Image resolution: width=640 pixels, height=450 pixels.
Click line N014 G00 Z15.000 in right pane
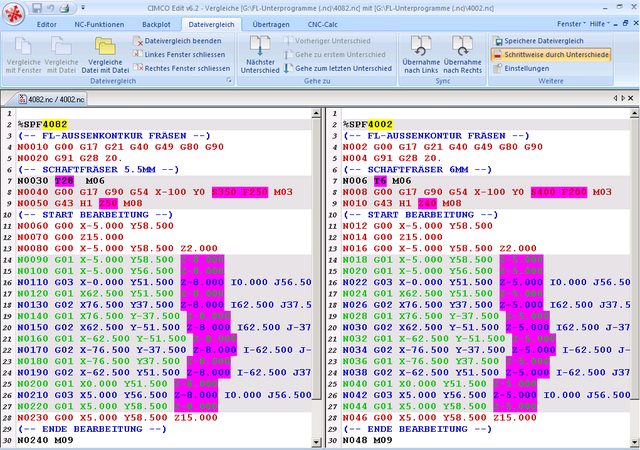pos(393,237)
